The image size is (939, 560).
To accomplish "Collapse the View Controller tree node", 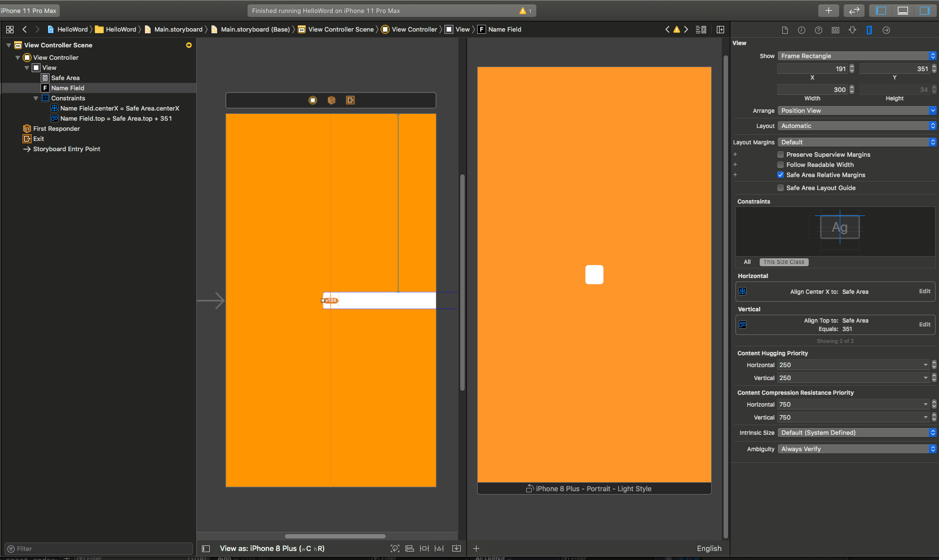I will pyautogui.click(x=17, y=58).
